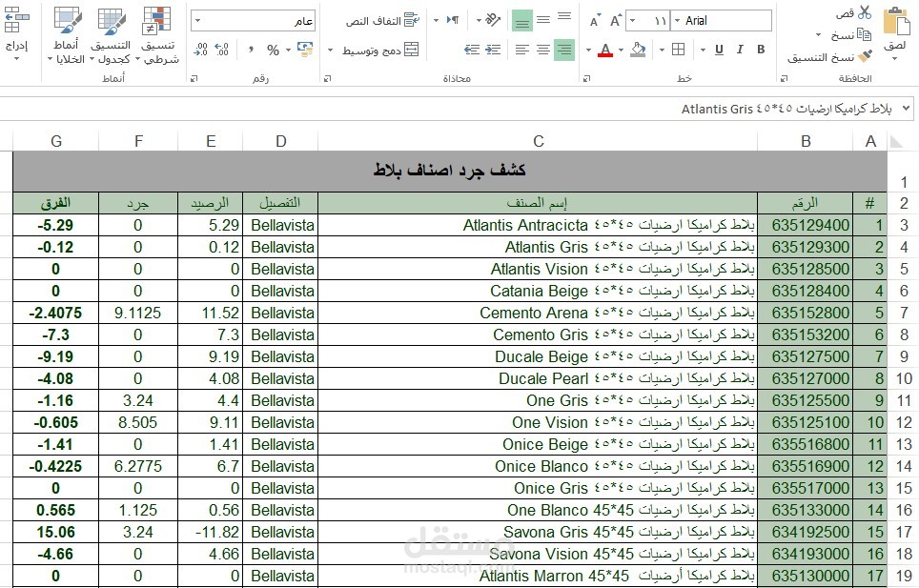Screen dimensions: 919x588
Task: Click title cell كشف جرد اصناف بلاط
Action: point(450,171)
